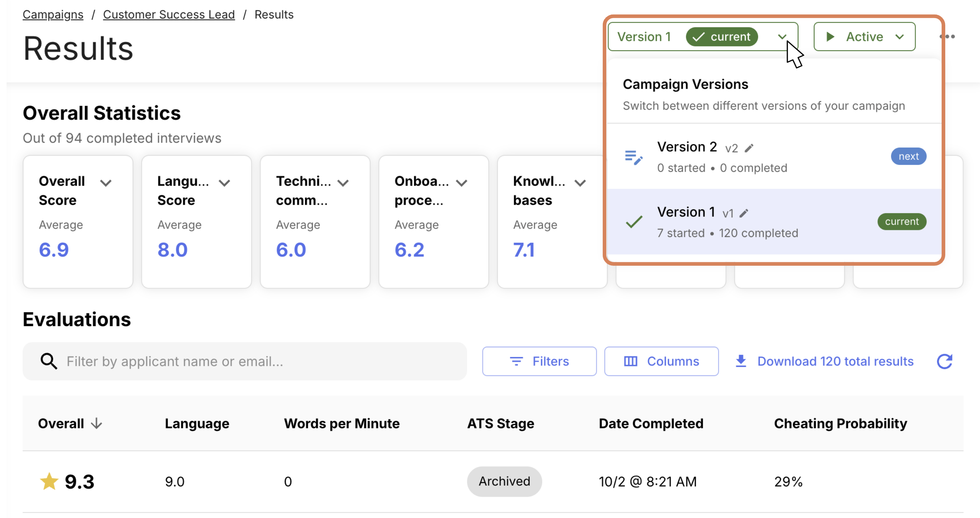Click the pencil icon beside Version 1
The width and height of the screenshot is (980, 518).
(x=744, y=213)
